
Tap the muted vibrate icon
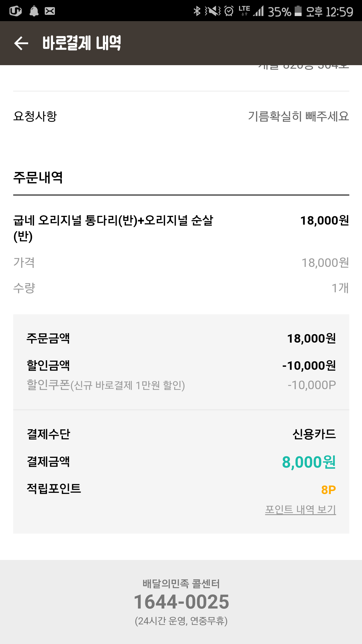[213, 11]
